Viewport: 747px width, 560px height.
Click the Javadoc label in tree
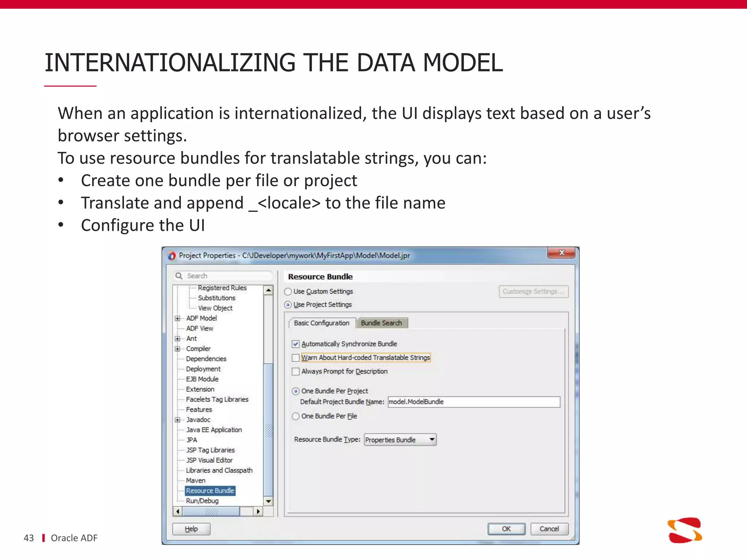pos(198,420)
